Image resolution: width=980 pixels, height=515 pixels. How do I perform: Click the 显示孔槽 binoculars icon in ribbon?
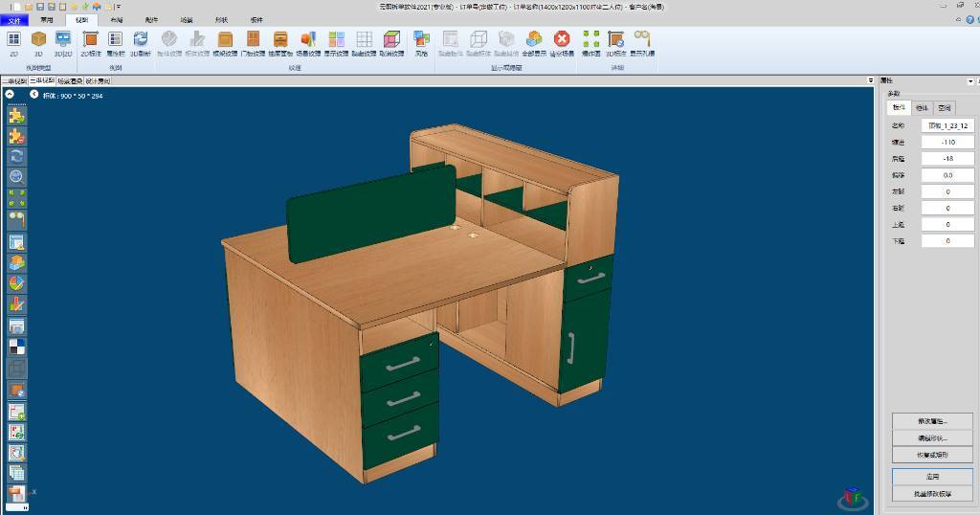pyautogui.click(x=642, y=40)
